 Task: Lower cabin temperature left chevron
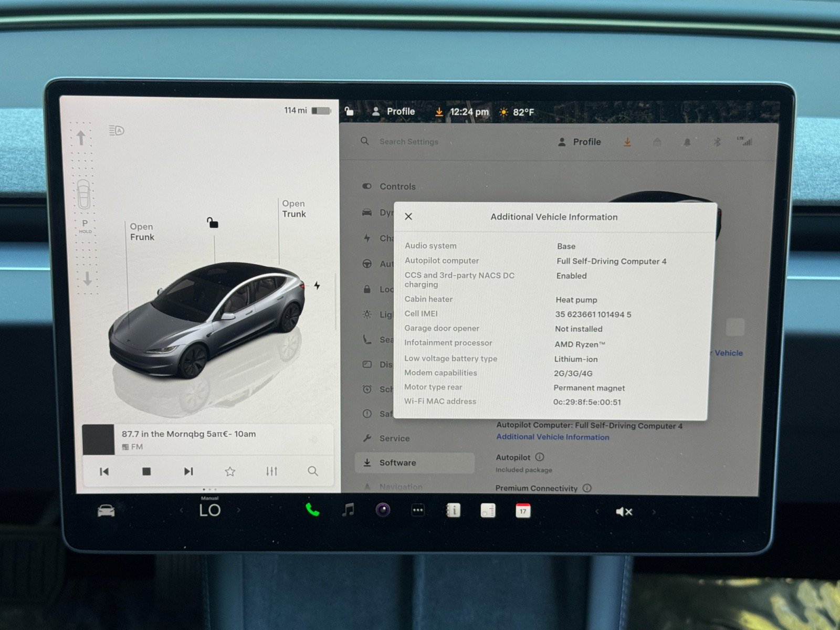[182, 510]
